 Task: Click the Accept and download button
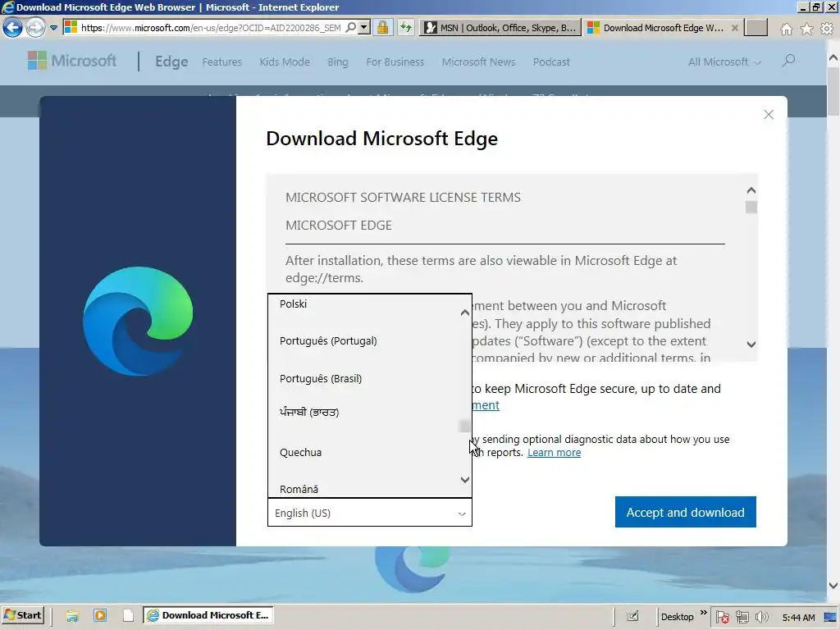(x=685, y=512)
